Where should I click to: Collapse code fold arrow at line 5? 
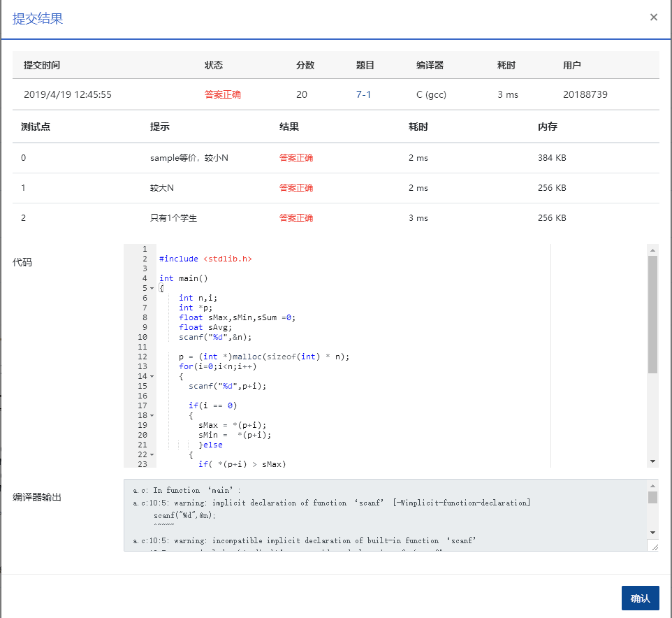pos(152,288)
